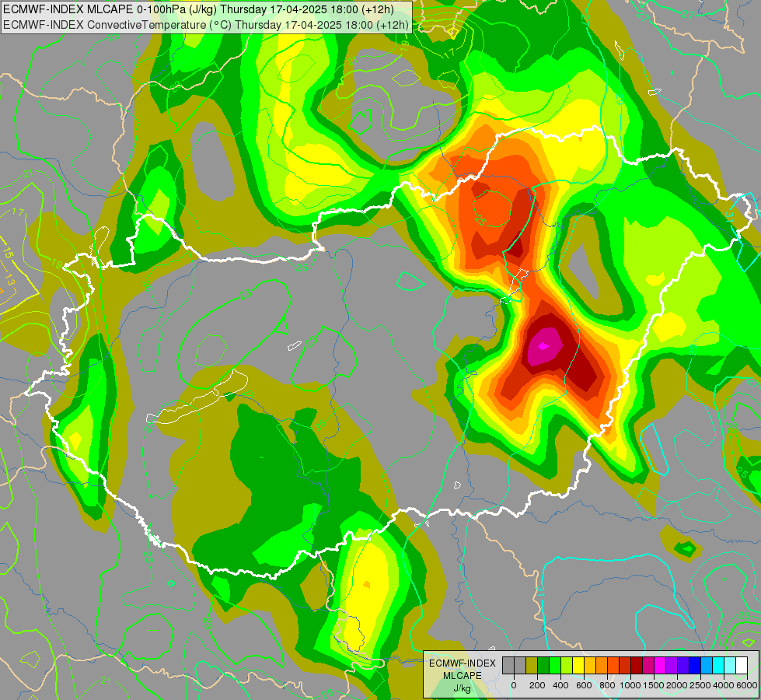Screen dimensions: 761x700
Task: Click the legend value 1000
Action: pos(630,685)
